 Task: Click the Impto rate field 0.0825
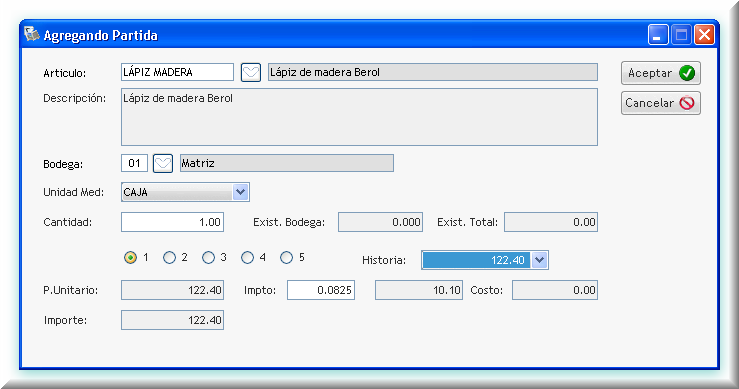point(321,290)
